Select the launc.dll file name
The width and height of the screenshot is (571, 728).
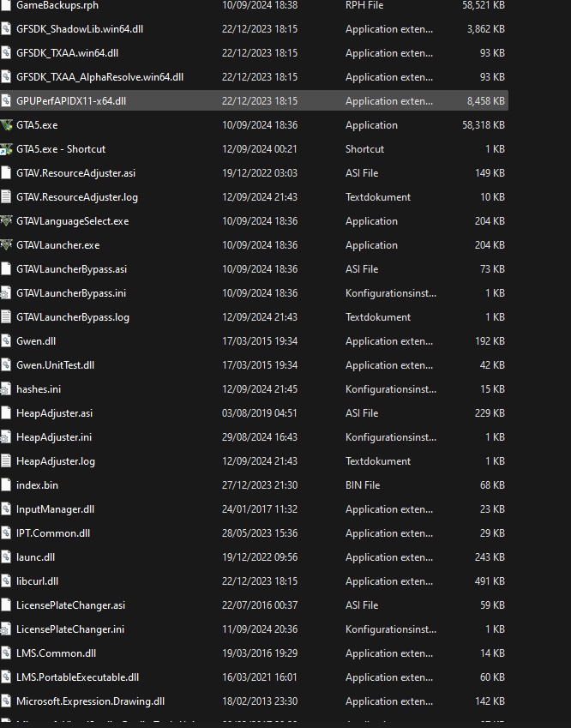click(x=36, y=557)
